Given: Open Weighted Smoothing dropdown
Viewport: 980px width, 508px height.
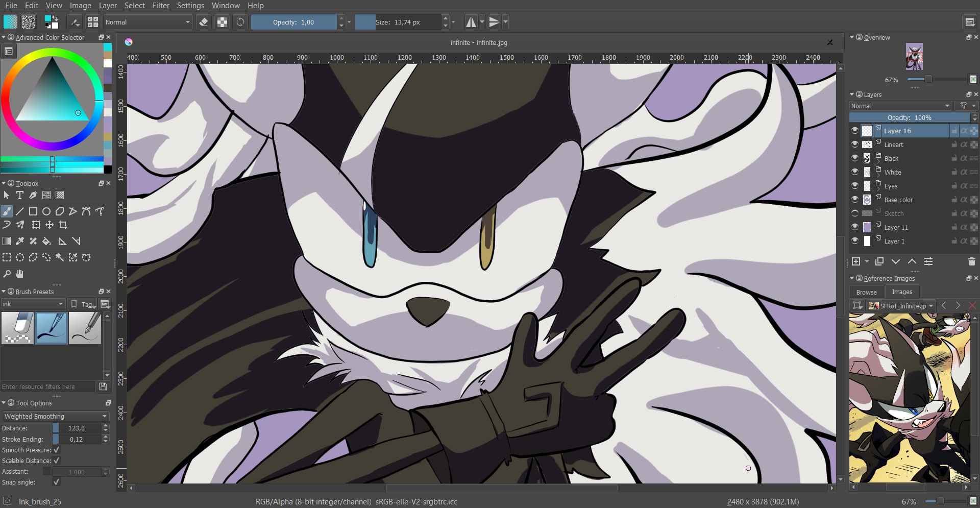Looking at the screenshot, I should click(56, 416).
